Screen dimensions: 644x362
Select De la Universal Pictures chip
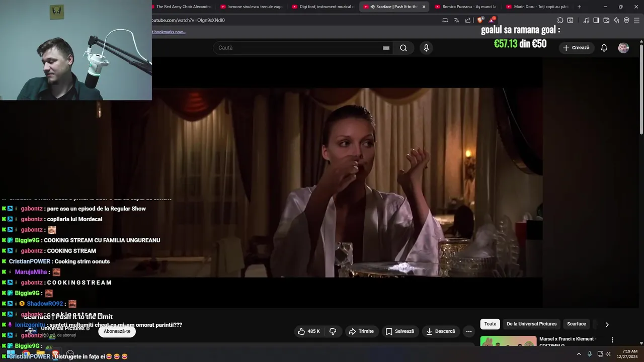531,324
